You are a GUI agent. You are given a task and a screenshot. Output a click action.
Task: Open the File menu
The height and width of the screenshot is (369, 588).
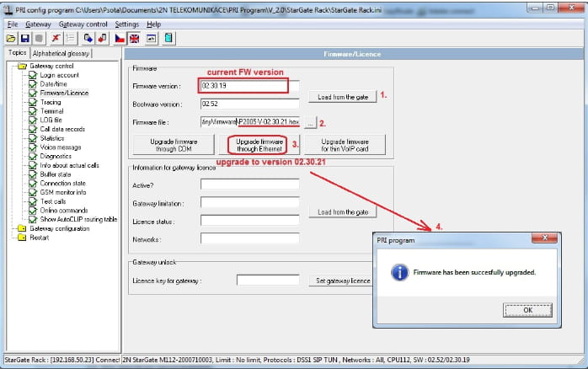click(x=13, y=24)
